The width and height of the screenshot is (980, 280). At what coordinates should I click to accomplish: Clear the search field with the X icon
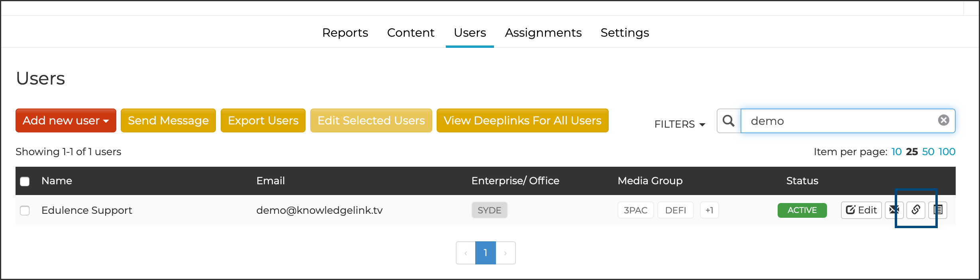[943, 120]
